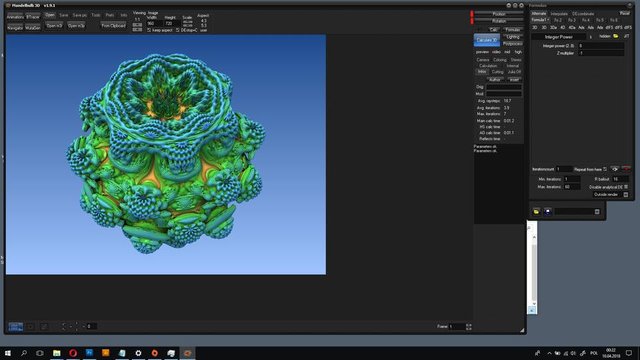Select the Julia Off tab

tap(514, 72)
